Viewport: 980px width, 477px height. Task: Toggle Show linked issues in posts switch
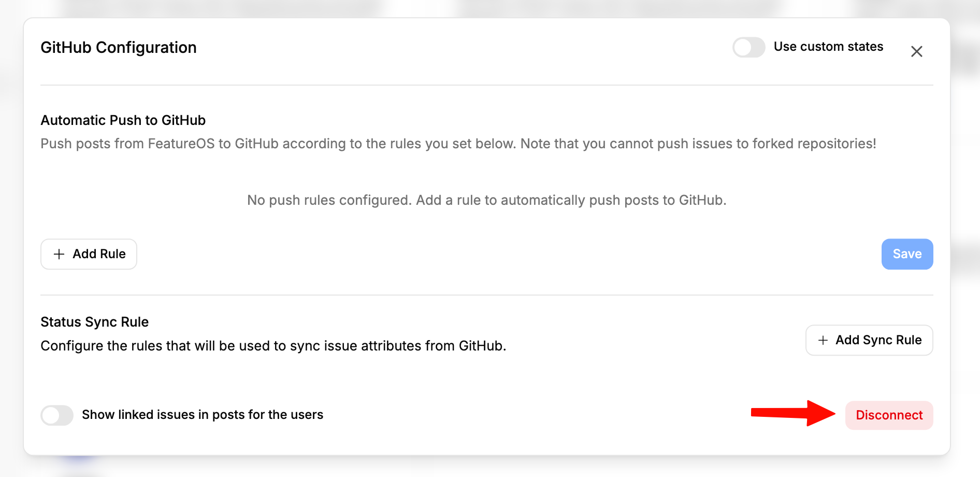57,415
